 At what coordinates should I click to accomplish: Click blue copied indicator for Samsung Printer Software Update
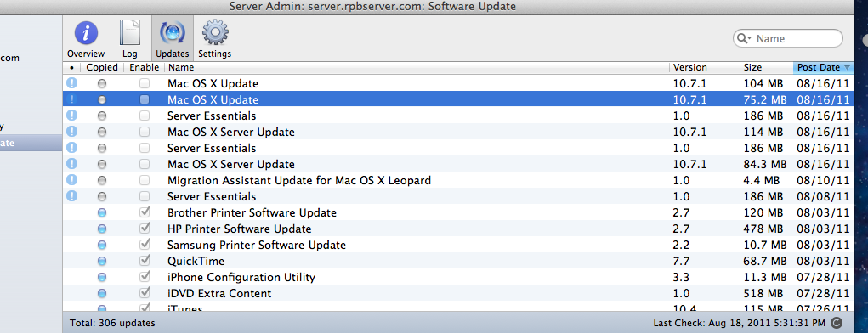click(102, 245)
